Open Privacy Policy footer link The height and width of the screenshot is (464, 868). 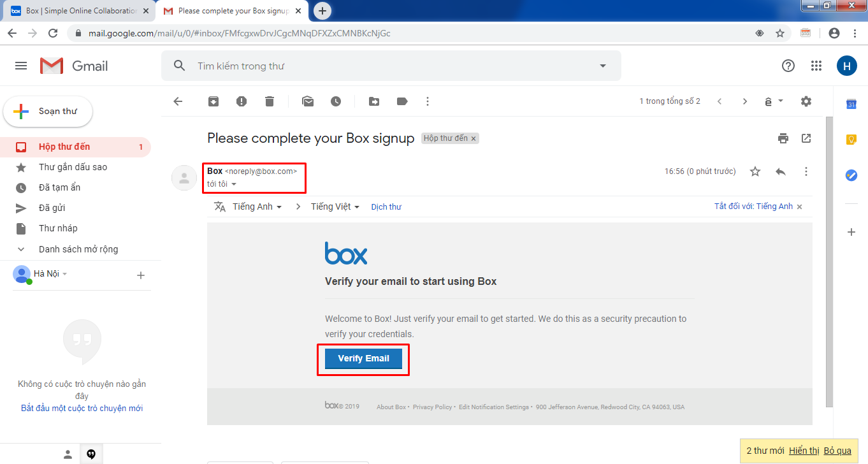tap(432, 407)
